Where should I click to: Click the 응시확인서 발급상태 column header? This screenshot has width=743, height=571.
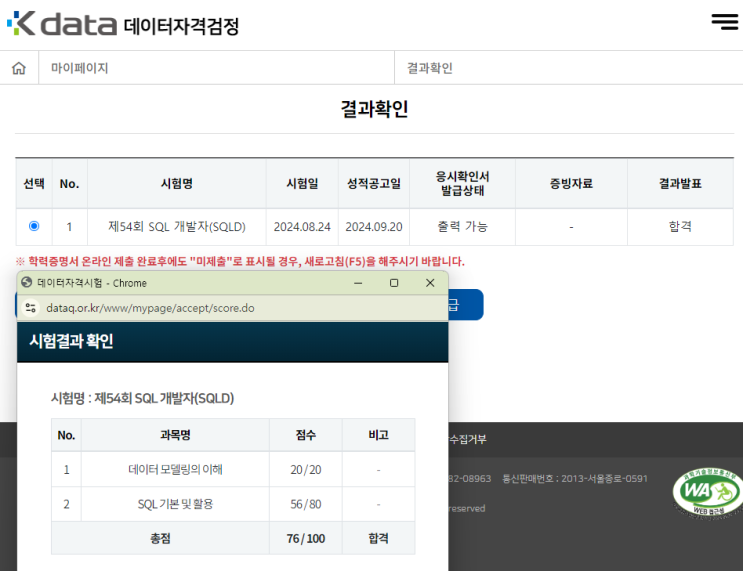click(x=462, y=183)
